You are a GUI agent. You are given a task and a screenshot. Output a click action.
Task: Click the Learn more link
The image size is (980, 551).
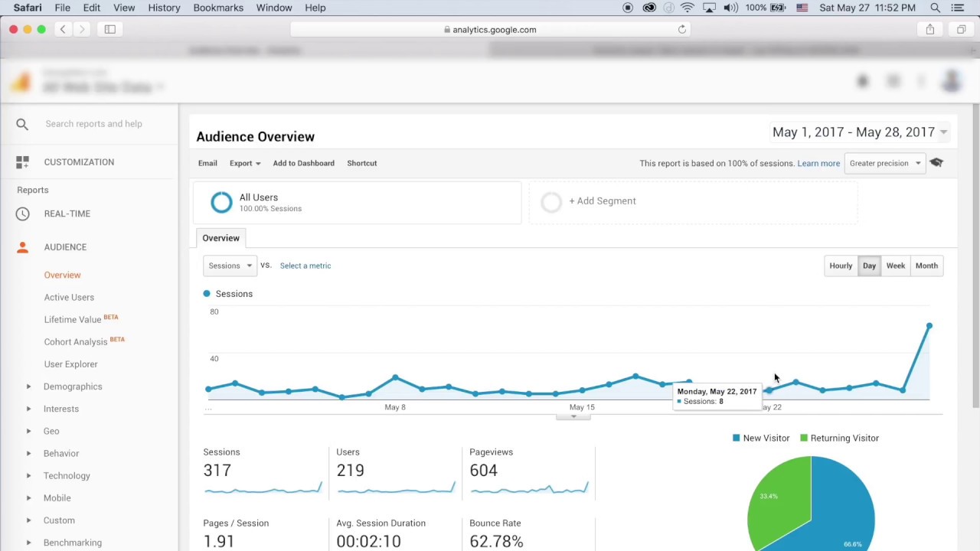point(818,163)
